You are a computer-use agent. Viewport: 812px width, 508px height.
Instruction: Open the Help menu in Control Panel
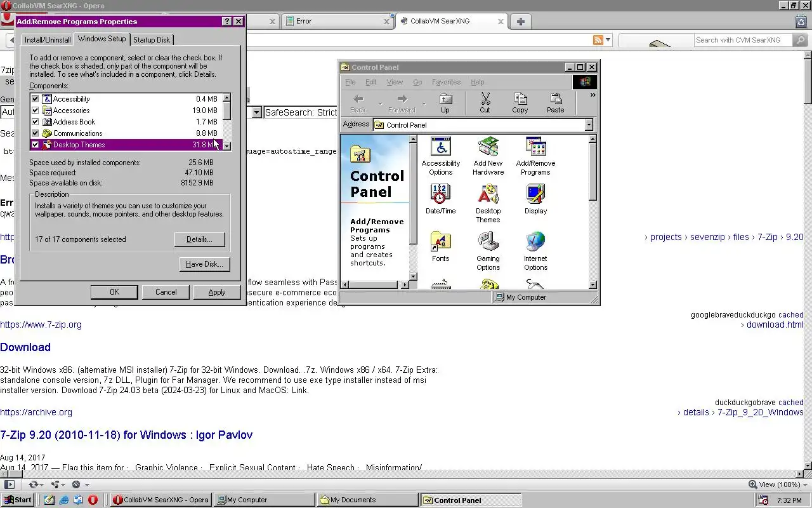pyautogui.click(x=478, y=82)
